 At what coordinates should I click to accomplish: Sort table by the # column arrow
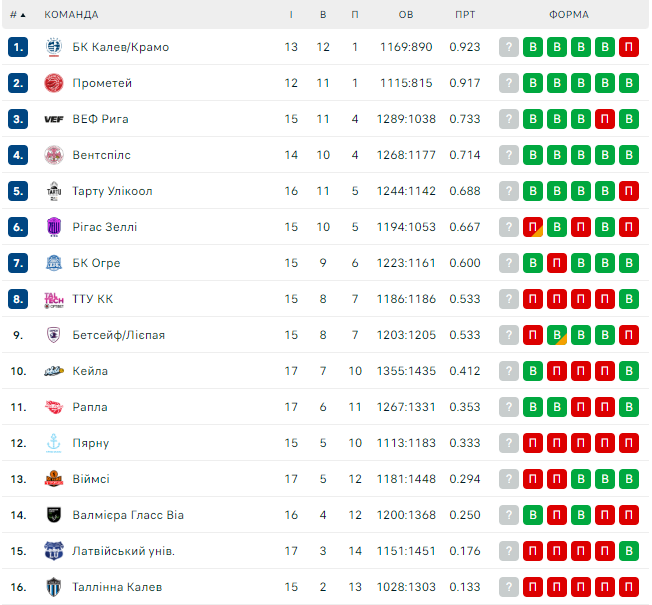pyautogui.click(x=23, y=15)
